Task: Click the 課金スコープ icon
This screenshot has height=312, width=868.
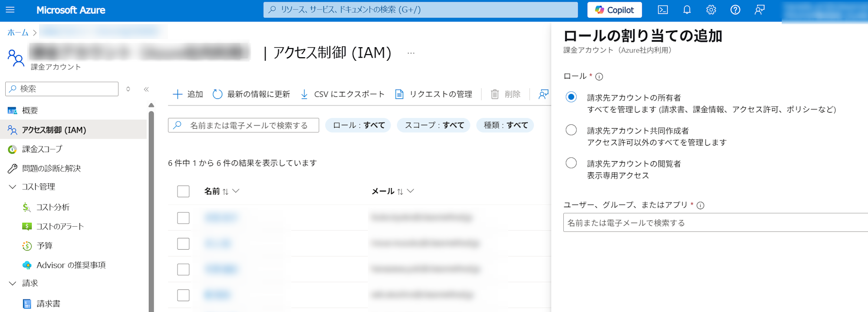Action: 13,149
